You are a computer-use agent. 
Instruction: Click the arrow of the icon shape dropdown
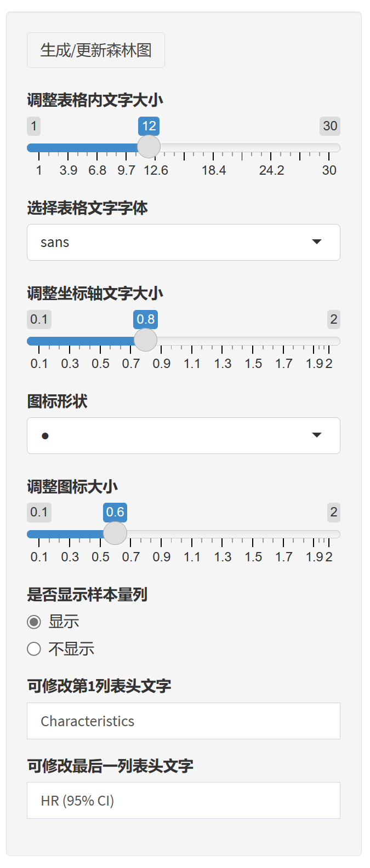[316, 435]
